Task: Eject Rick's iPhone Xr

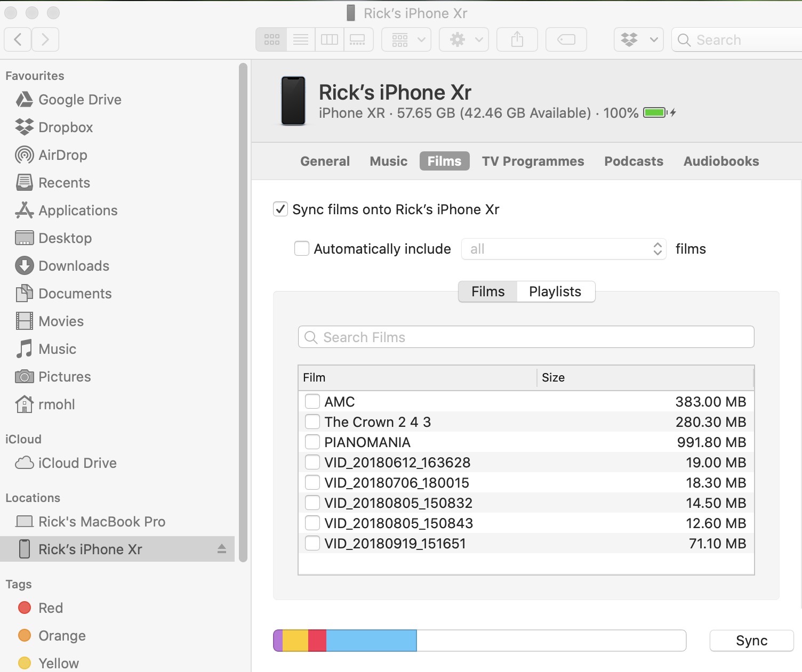Action: [x=222, y=549]
